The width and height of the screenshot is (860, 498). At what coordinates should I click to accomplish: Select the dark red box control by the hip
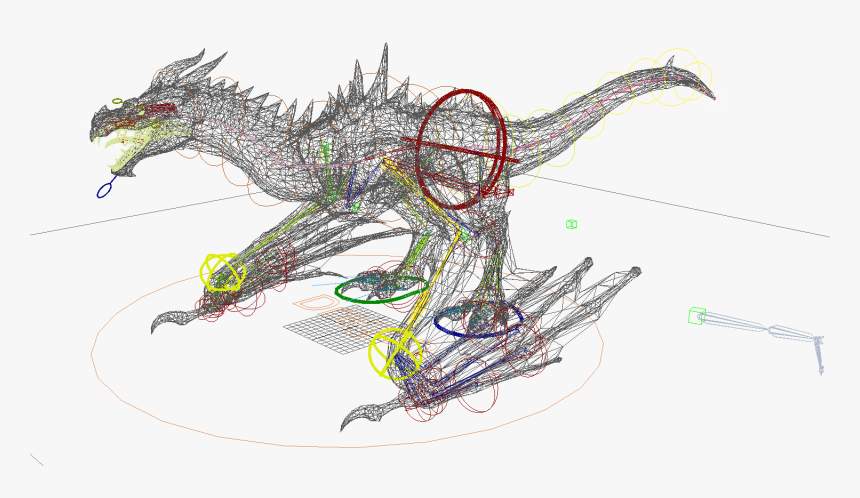(x=503, y=191)
